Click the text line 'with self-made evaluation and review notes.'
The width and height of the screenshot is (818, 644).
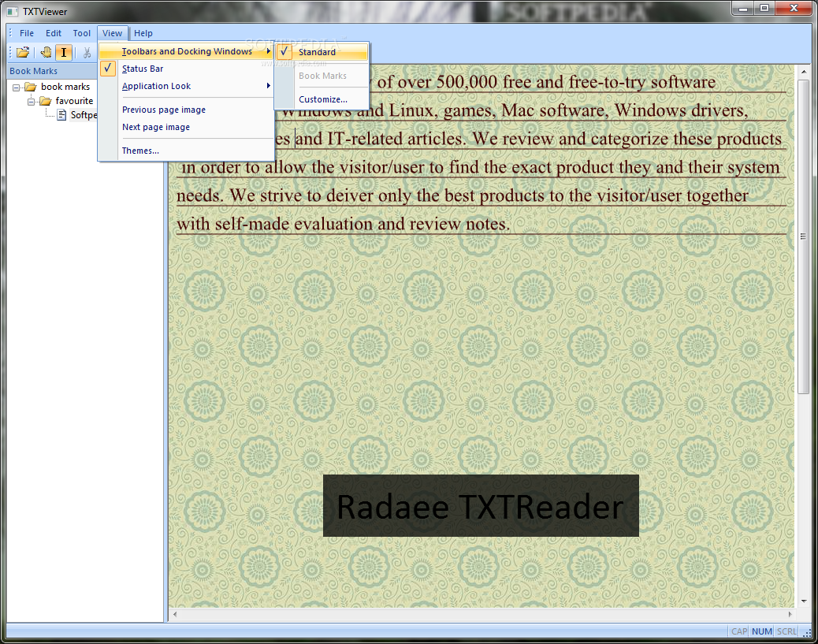(343, 224)
